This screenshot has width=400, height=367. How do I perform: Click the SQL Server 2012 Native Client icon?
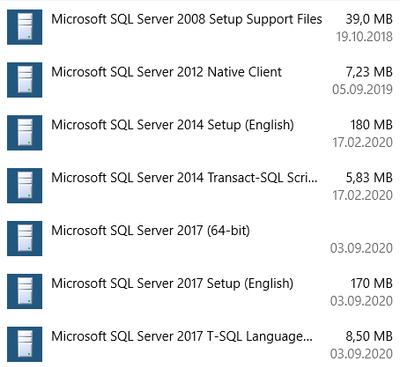25,80
